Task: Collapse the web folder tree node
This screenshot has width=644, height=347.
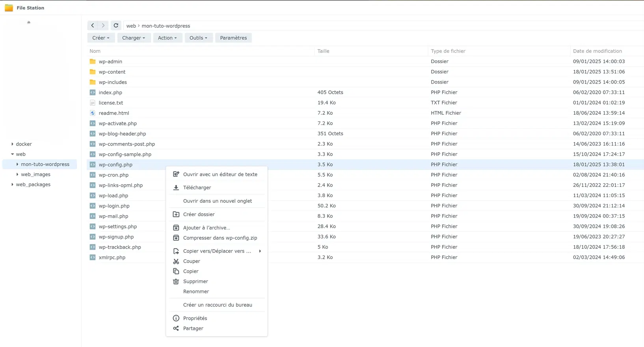Action: [13, 154]
